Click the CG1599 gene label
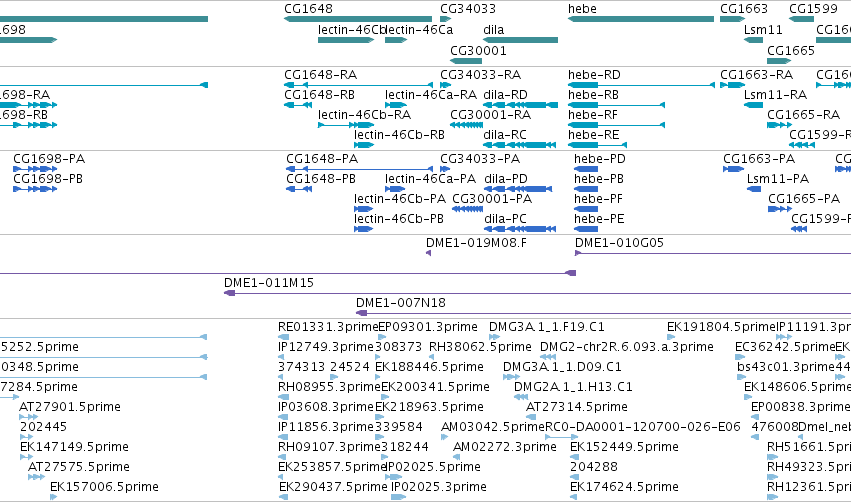The width and height of the screenshot is (851, 502). (814, 9)
